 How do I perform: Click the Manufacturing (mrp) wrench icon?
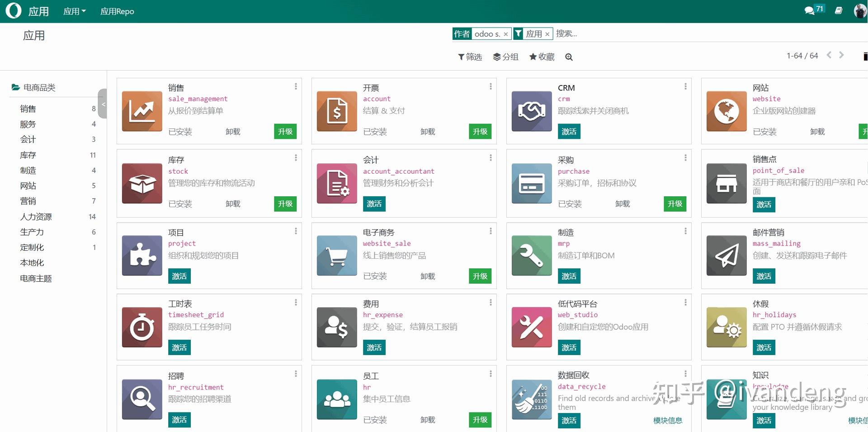531,256
